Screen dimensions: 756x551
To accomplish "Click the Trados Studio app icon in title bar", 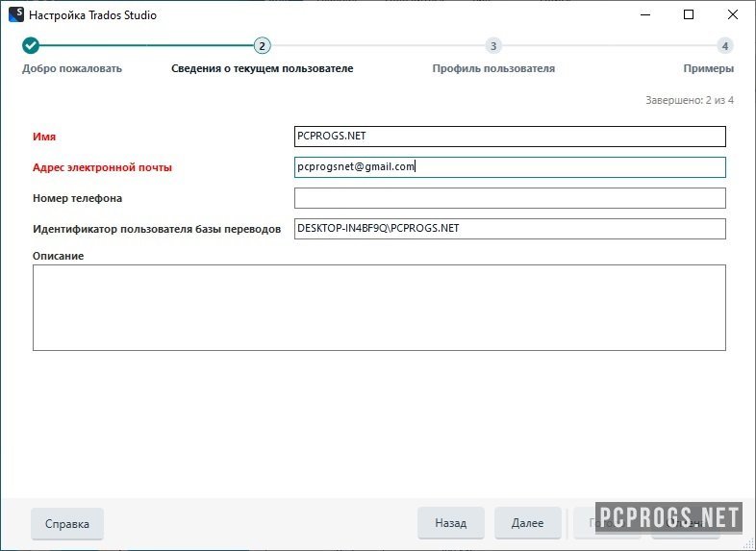I will pyautogui.click(x=14, y=15).
